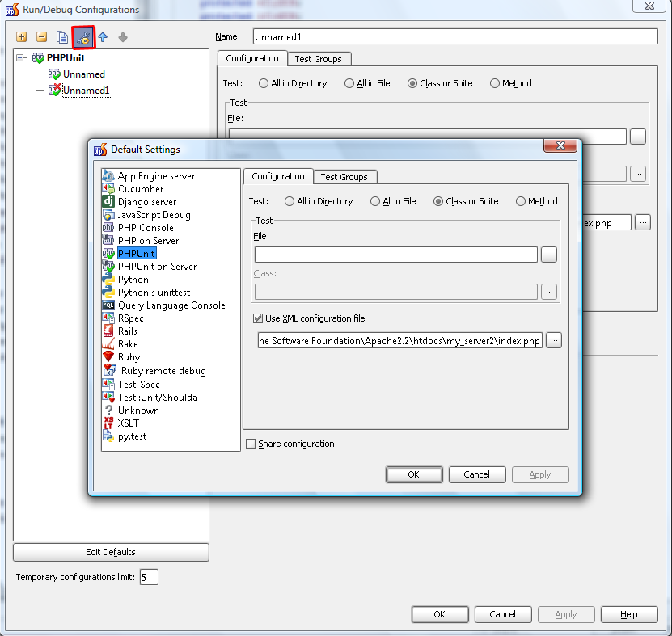Click OK in Run/Debug Configurations window
Screen dimensions: 672x636
pyautogui.click(x=440, y=614)
